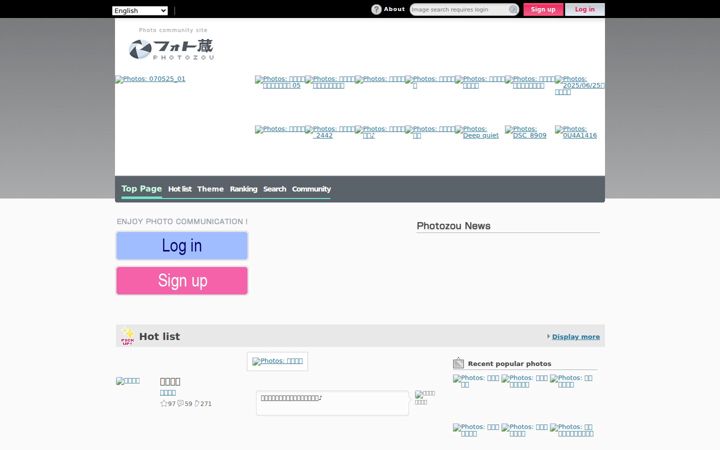Click the 'ENJOY PHOTO COMMUNICATION !' text

click(x=182, y=221)
